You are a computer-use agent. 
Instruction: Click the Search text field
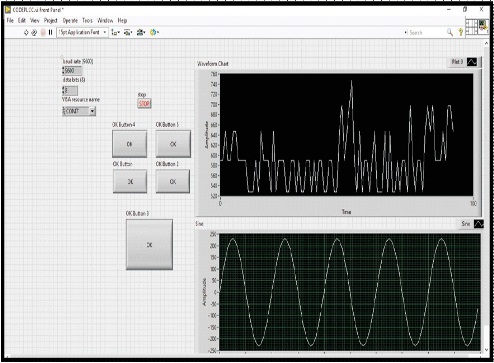[427, 33]
